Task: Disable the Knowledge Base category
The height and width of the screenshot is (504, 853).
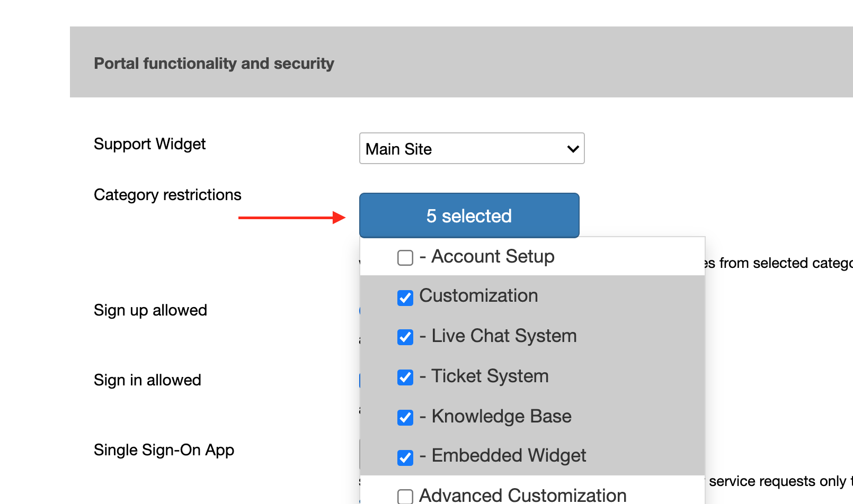Action: (x=405, y=418)
